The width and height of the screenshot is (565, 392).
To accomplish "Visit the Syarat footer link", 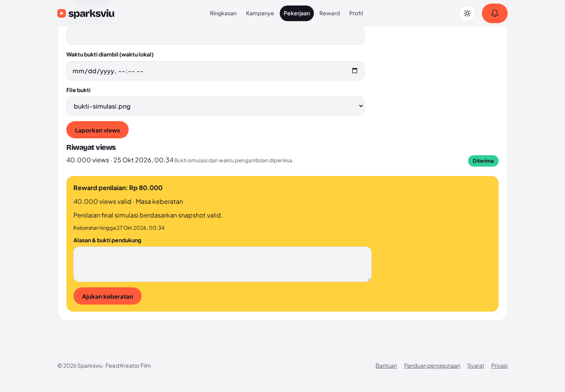I will pyautogui.click(x=476, y=366).
